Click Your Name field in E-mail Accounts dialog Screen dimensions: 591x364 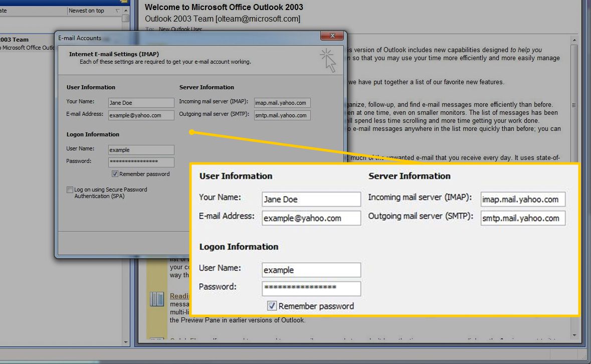[x=141, y=102]
